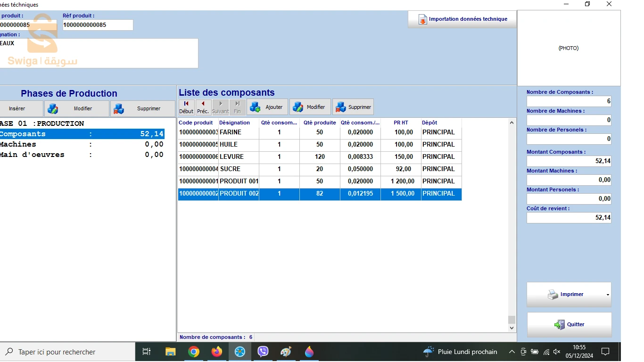Open the weather widget Pluie Lundi prochain

460,352
